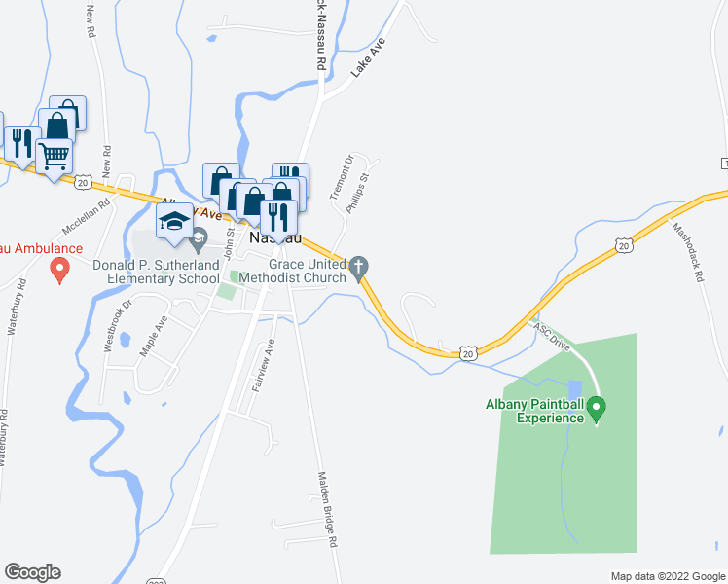The image size is (728, 584).
Task: Select the shopping cart grocery marker
Action: (x=55, y=157)
